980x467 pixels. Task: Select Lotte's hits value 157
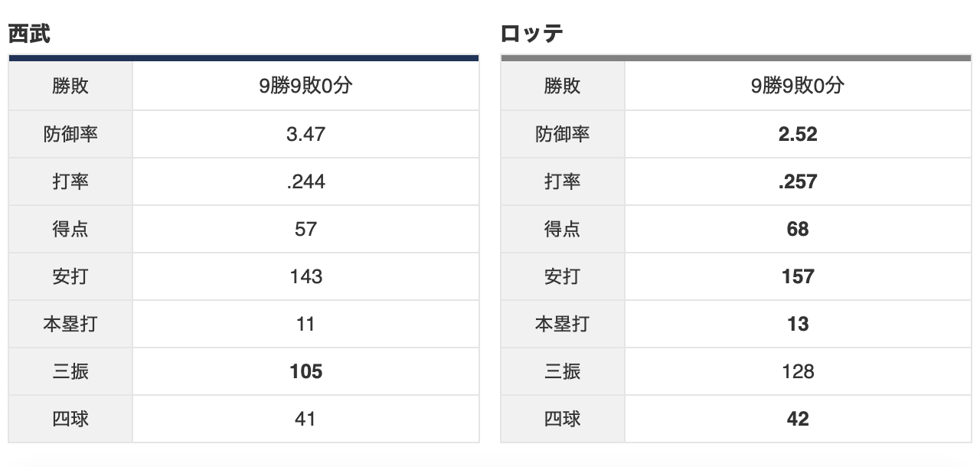798,276
